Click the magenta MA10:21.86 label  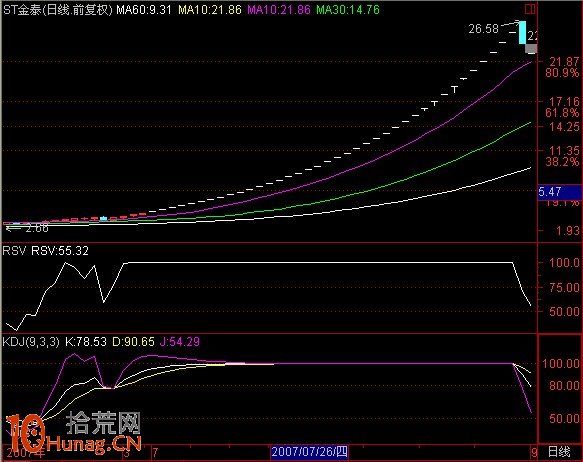pos(279,10)
